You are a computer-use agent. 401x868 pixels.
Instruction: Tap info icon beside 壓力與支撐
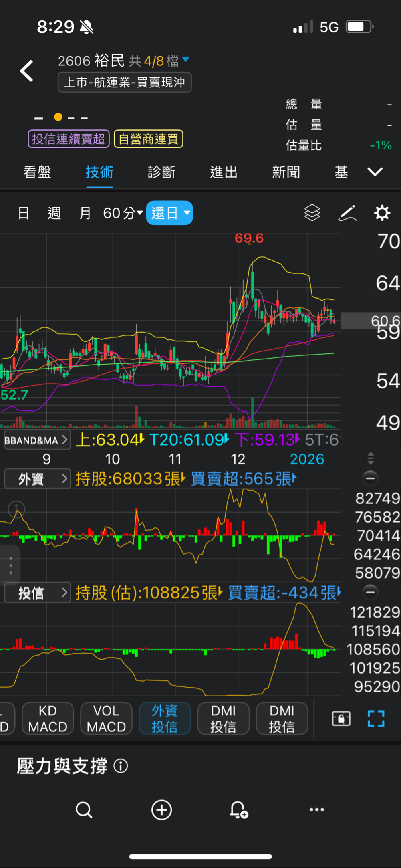click(121, 766)
